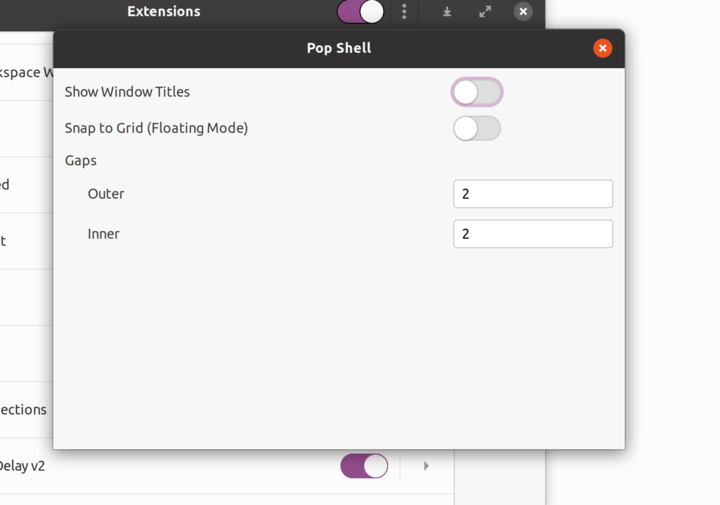Screen dimensions: 720x505
Task: Select the Delay v2 extension row
Action: coord(150,466)
